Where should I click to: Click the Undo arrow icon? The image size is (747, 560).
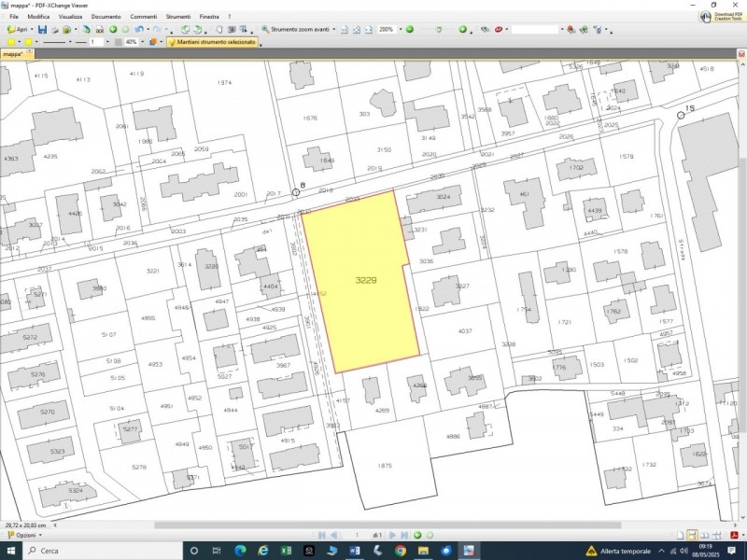point(139,30)
